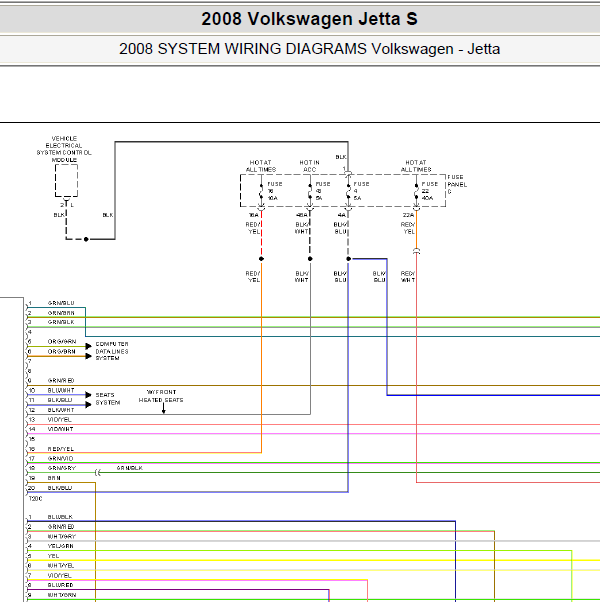Click "HOT AT ALL TIMES" above fuse 22

click(x=416, y=166)
